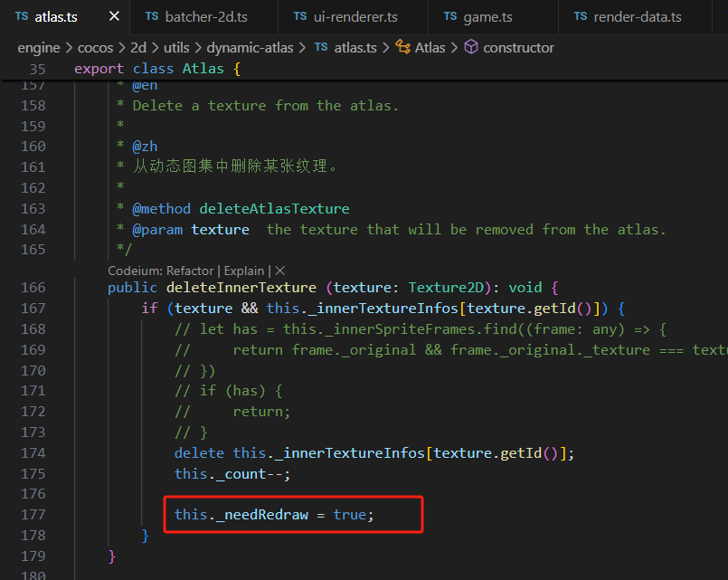The image size is (728, 580).
Task: Click the cube method icon before constructor
Action: coord(471,47)
